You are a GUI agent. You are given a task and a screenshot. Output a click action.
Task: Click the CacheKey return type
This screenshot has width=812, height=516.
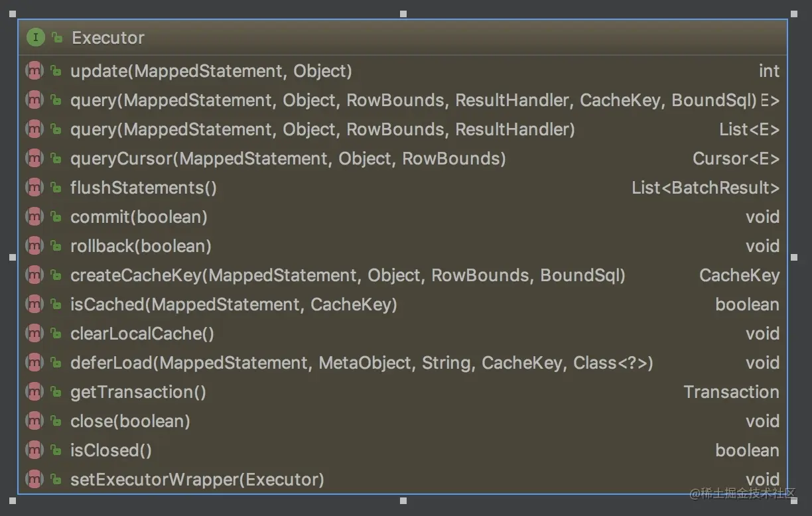click(x=740, y=275)
